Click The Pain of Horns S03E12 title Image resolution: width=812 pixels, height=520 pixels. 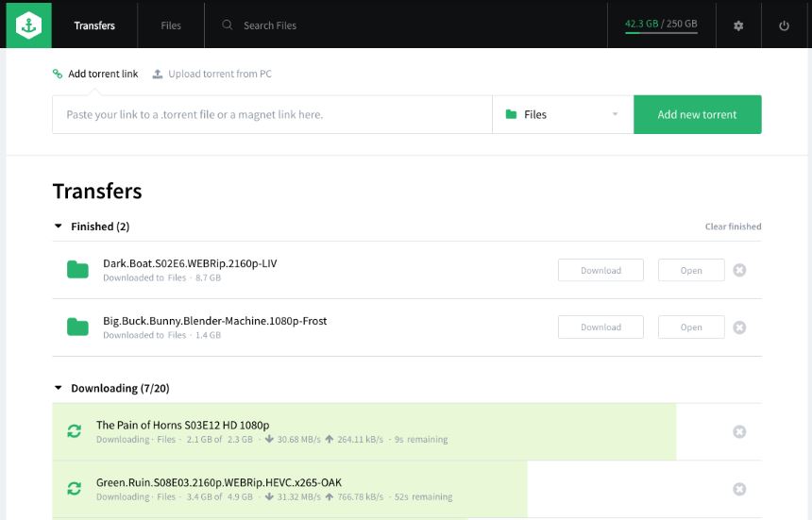tap(183, 426)
